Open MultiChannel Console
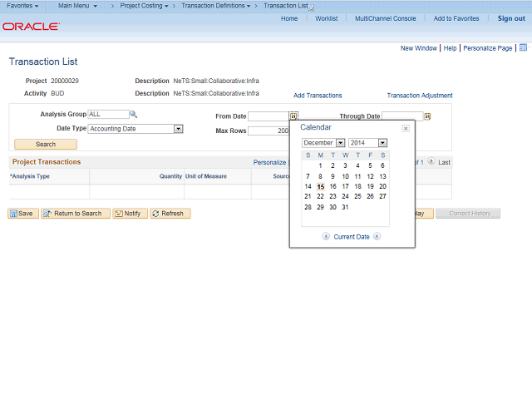532x399 pixels. pos(385,18)
